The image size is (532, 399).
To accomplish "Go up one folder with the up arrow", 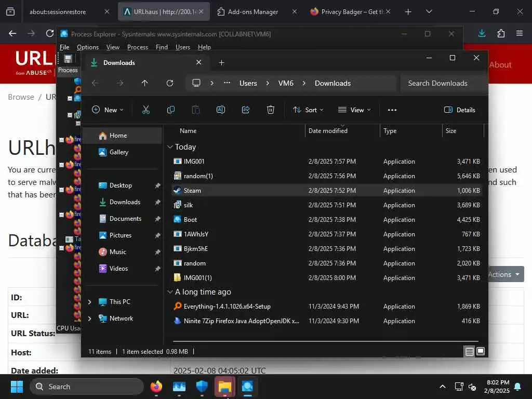I will coord(145,83).
